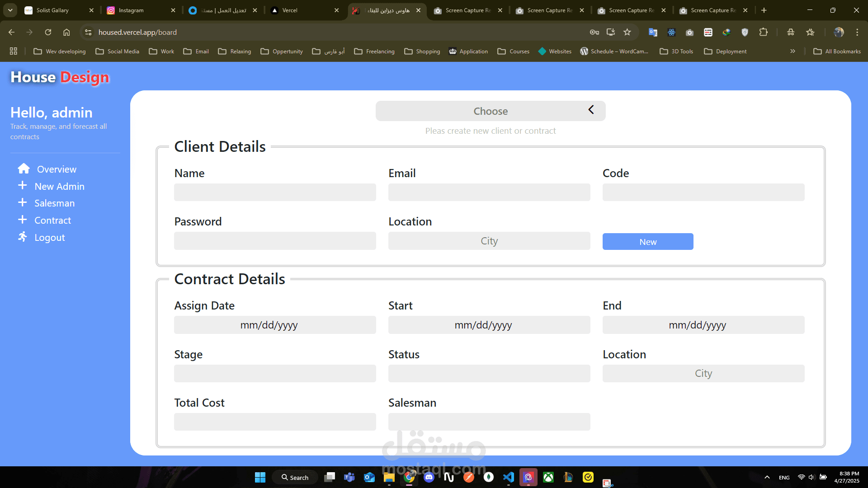This screenshot has width=868, height=488.
Task: Open the contract Location City dropdown
Action: (703, 373)
